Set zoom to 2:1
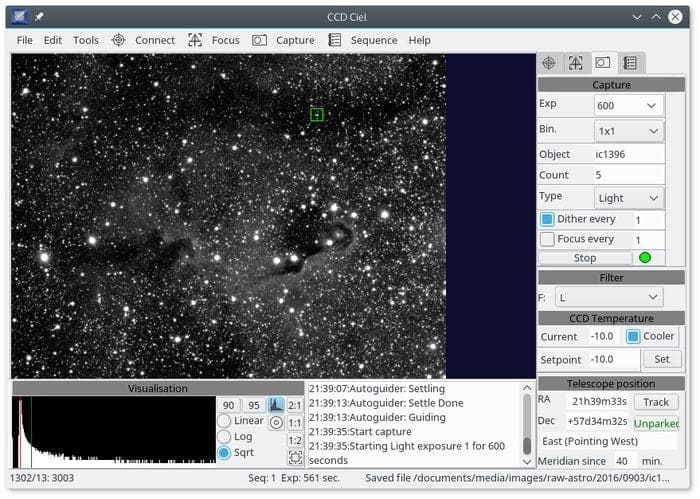Screen dimensions: 700x499 pyautogui.click(x=295, y=405)
